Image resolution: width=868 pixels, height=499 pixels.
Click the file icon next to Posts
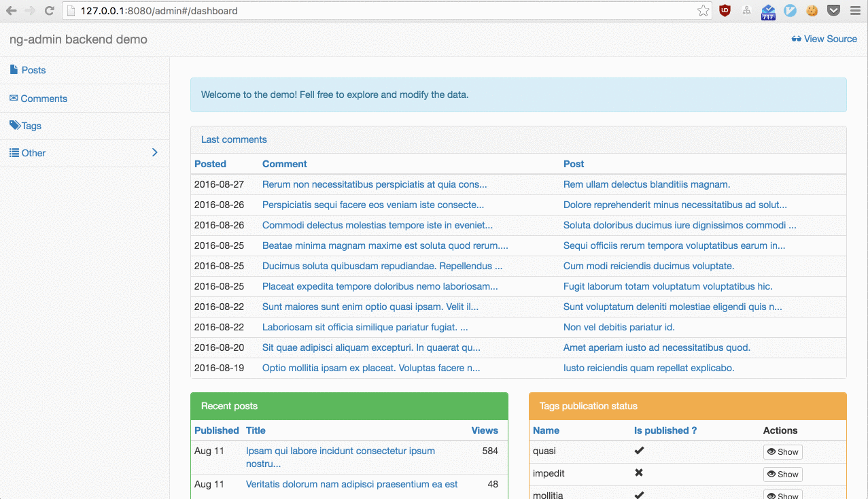14,69
